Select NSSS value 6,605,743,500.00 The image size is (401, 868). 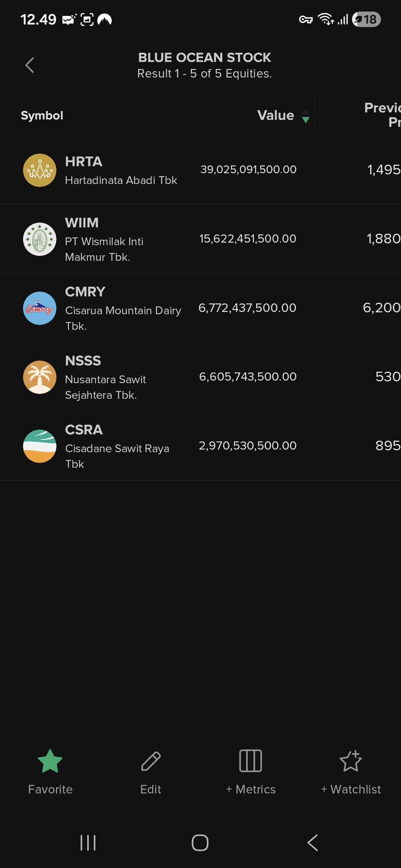coord(248,377)
